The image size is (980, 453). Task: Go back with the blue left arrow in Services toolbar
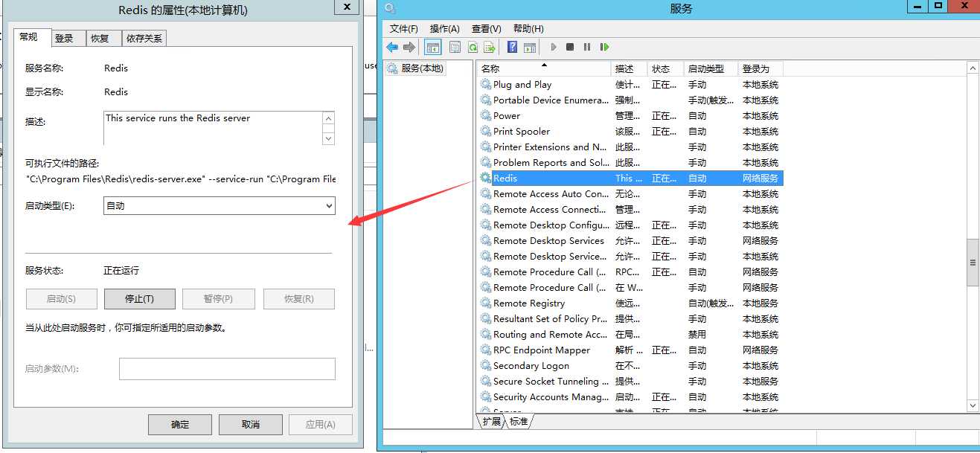click(392, 47)
